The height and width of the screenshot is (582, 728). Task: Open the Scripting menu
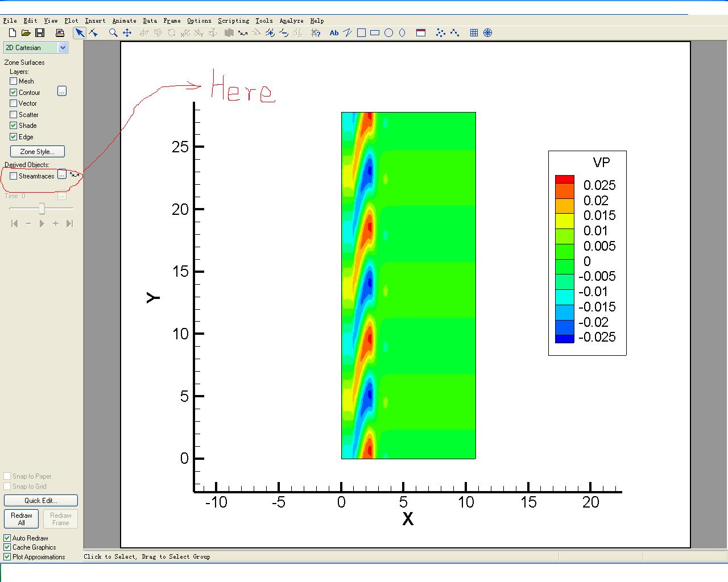[233, 20]
